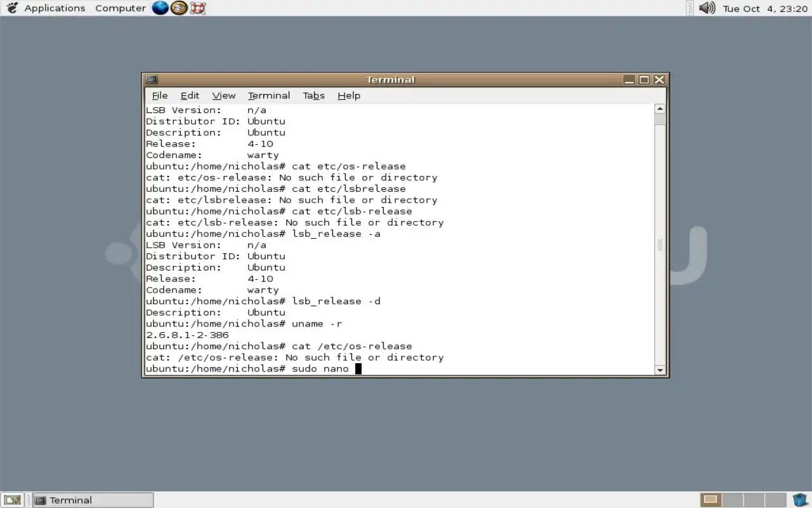Launch the Evolution mail clock-envelope icon
Viewport: 812px width, 508px height.
179,8
